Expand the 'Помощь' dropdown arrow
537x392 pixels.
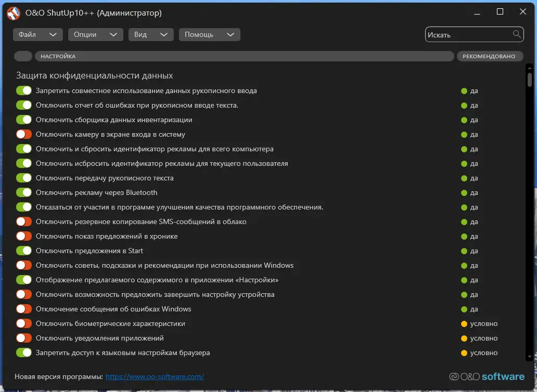coord(231,35)
